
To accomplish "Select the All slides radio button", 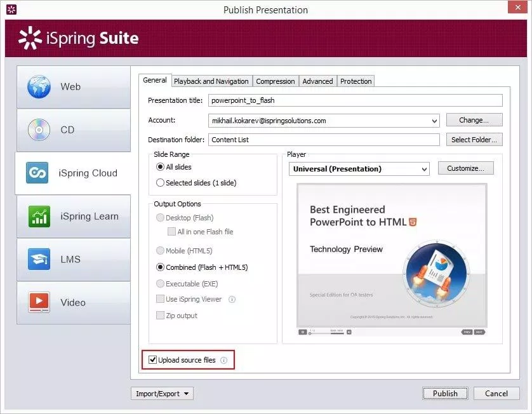I will point(161,167).
